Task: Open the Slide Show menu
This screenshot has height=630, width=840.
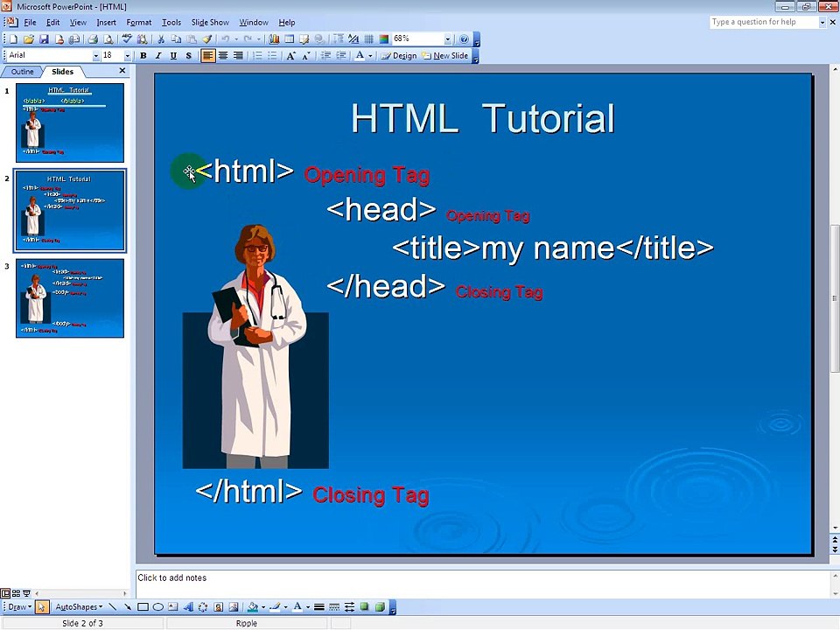Action: pyautogui.click(x=210, y=23)
